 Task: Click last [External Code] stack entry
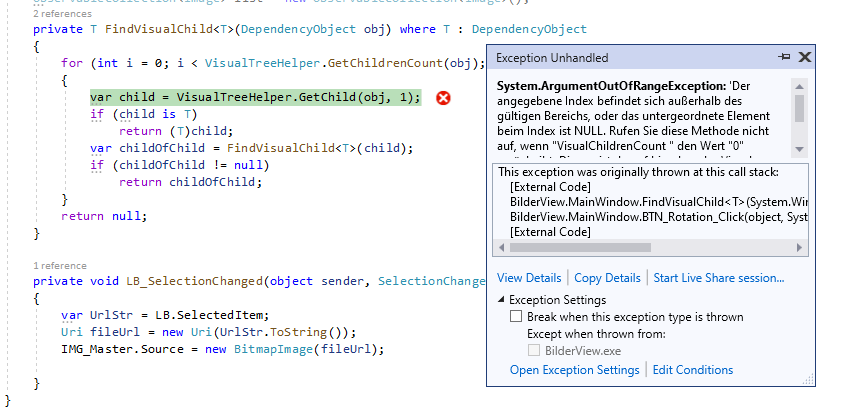pyautogui.click(x=550, y=232)
